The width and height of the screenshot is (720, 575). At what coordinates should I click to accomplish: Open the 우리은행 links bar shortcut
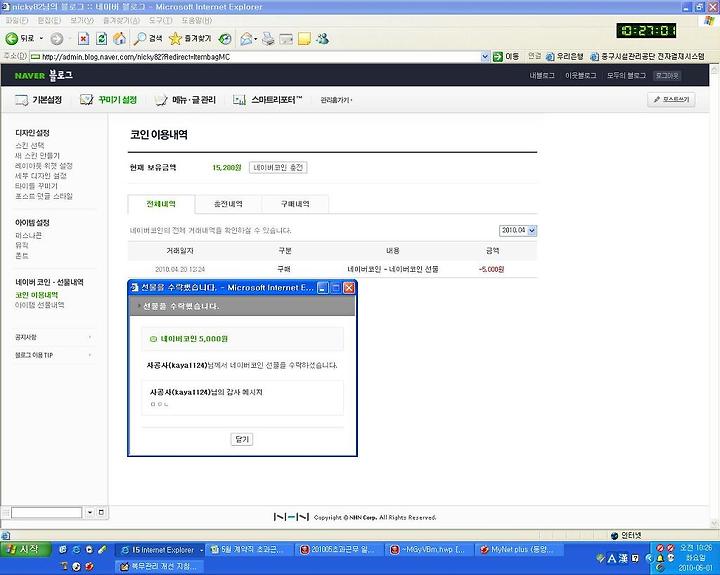(x=564, y=56)
